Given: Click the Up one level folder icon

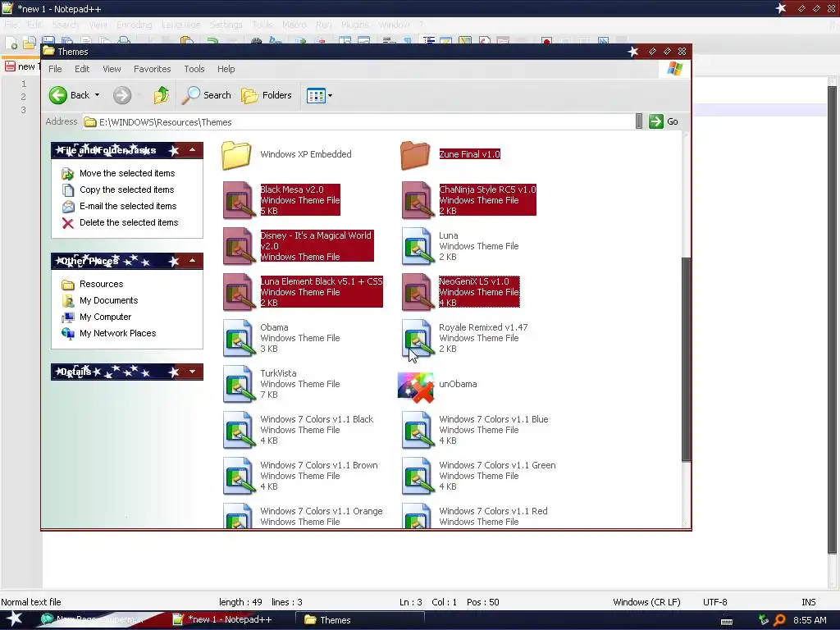Looking at the screenshot, I should point(162,95).
